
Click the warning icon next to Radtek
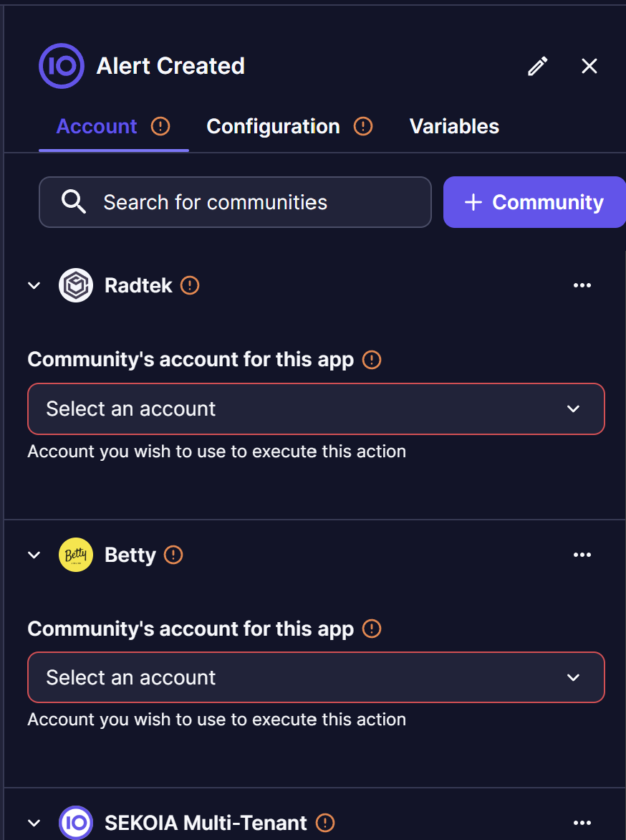coord(189,285)
